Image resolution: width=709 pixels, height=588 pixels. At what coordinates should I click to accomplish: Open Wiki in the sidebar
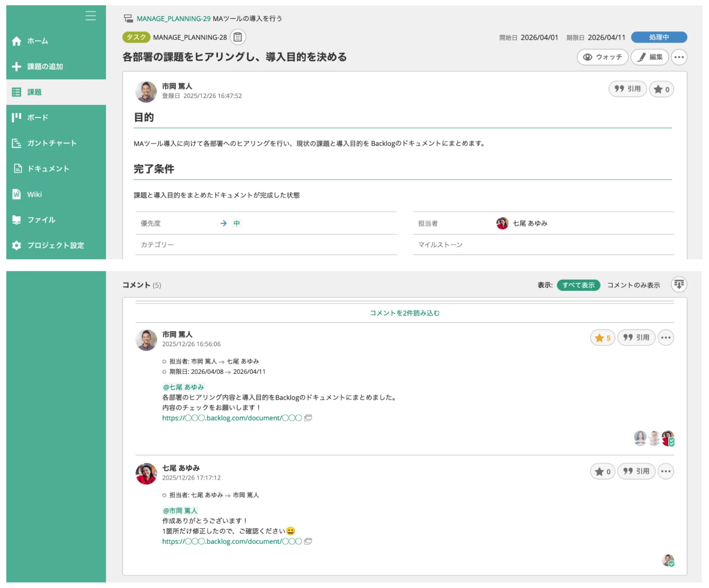pyautogui.click(x=56, y=194)
